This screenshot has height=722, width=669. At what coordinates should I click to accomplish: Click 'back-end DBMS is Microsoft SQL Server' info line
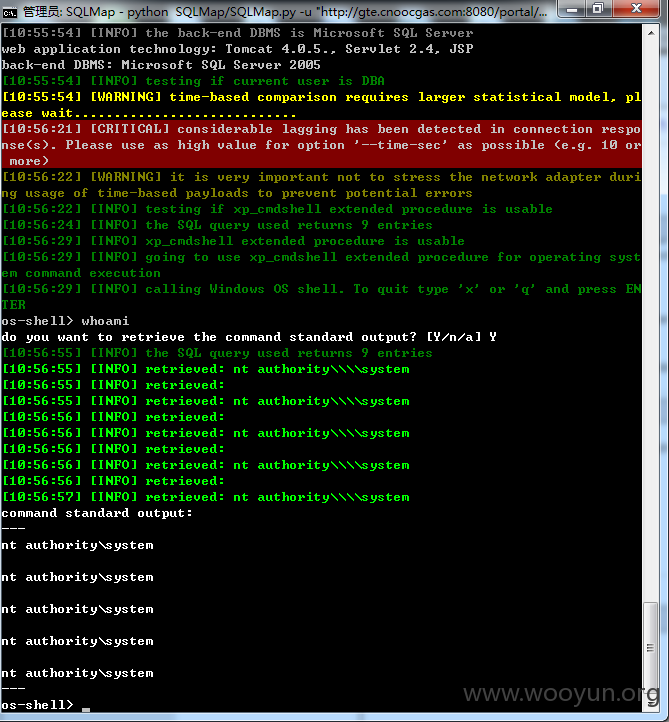click(x=237, y=33)
